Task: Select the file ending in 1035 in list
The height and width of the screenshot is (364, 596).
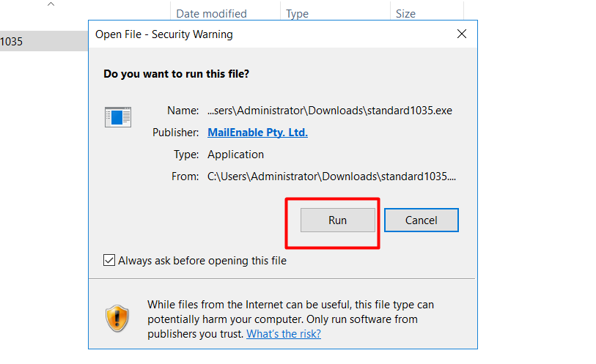Action: tap(44, 41)
